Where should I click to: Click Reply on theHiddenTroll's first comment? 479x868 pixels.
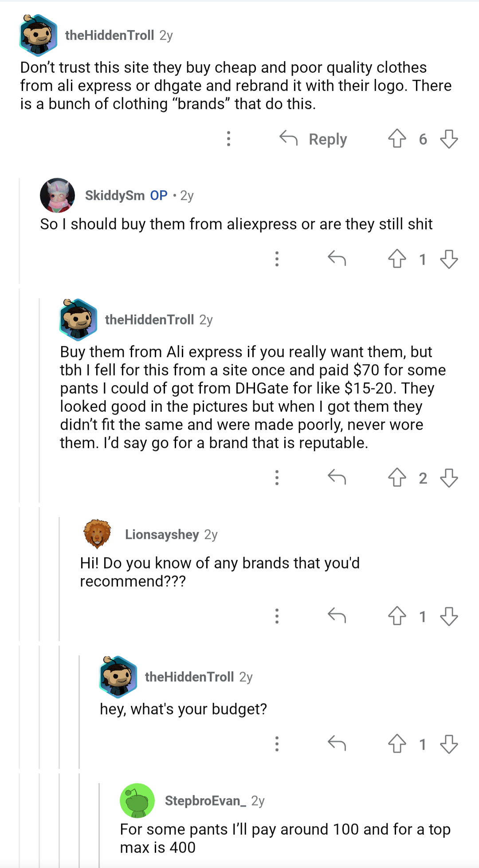click(x=314, y=139)
